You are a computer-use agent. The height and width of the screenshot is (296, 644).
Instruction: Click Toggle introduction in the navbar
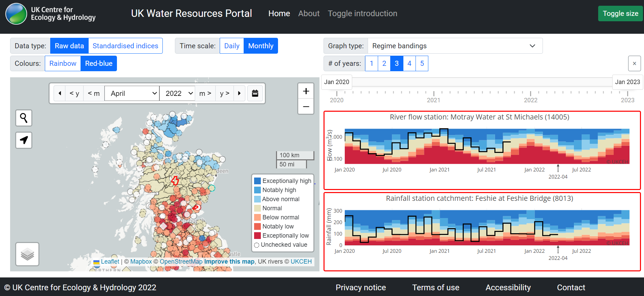[363, 14]
